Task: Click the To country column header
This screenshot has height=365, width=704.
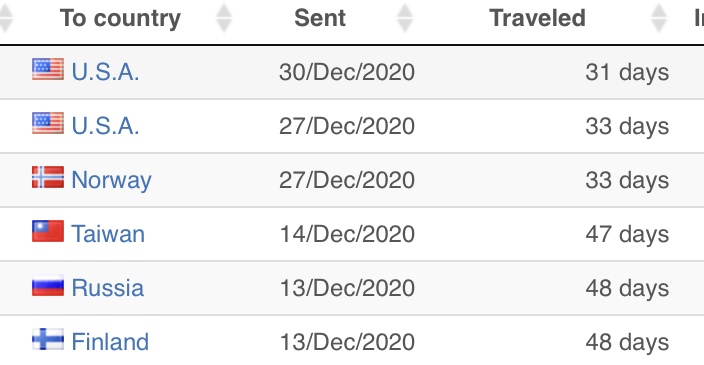Action: (120, 18)
